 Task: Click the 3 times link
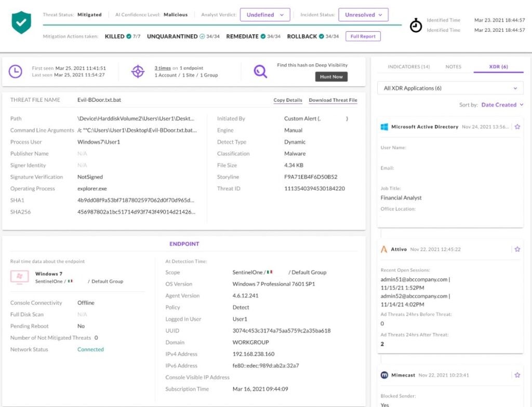[x=163, y=68]
